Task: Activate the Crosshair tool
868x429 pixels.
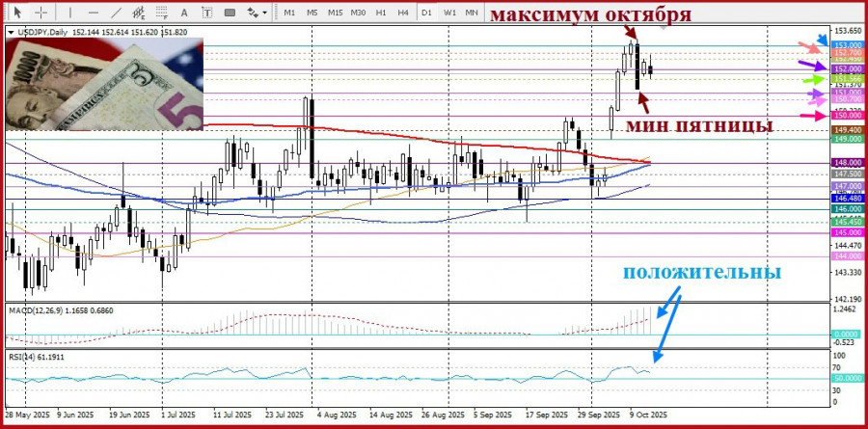Action: pos(41,12)
